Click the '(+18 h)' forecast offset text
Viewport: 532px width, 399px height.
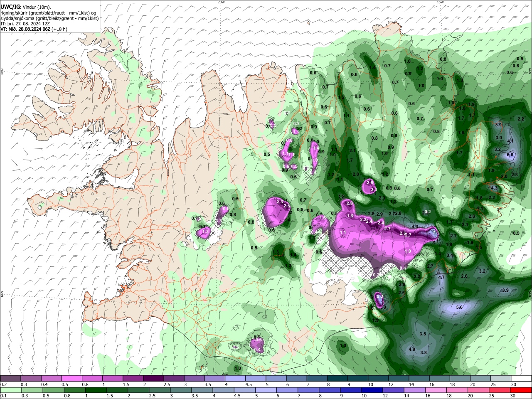pos(60,29)
